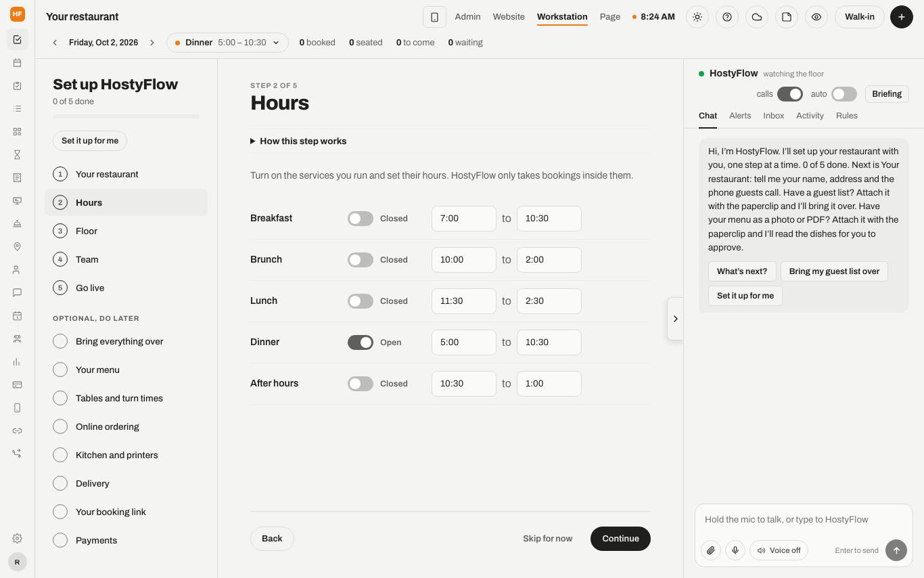Click the bar chart reports icon

(x=17, y=362)
